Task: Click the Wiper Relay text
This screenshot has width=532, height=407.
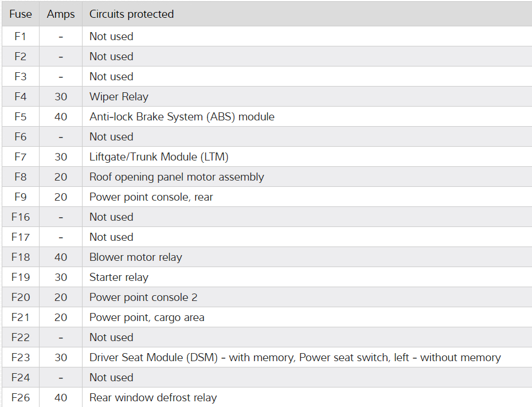Action: pos(119,96)
